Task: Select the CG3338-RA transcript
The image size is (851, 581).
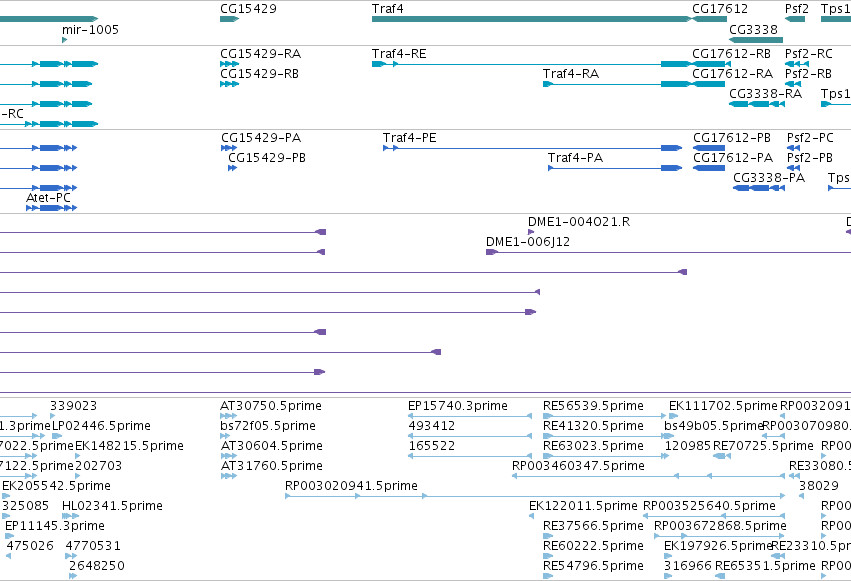Action: pyautogui.click(x=757, y=104)
